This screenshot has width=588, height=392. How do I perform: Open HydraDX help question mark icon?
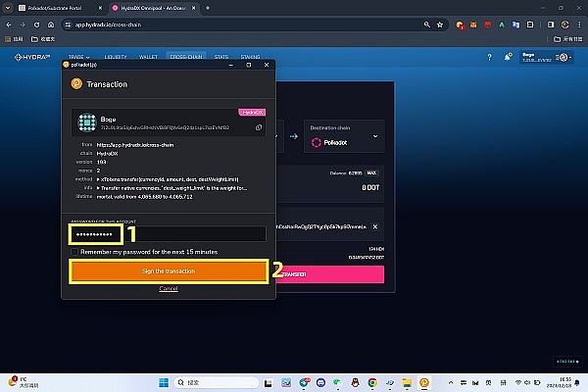[489, 57]
